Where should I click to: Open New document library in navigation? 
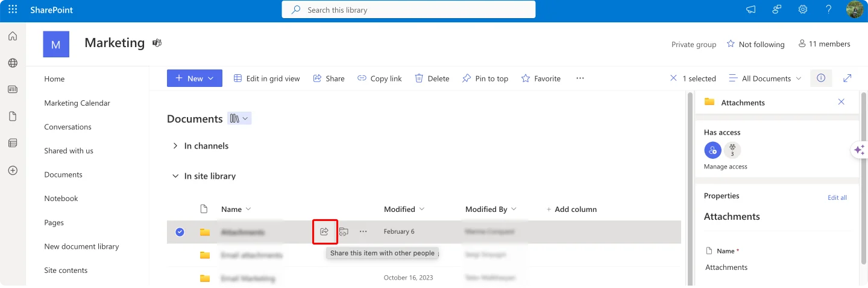pos(81,246)
